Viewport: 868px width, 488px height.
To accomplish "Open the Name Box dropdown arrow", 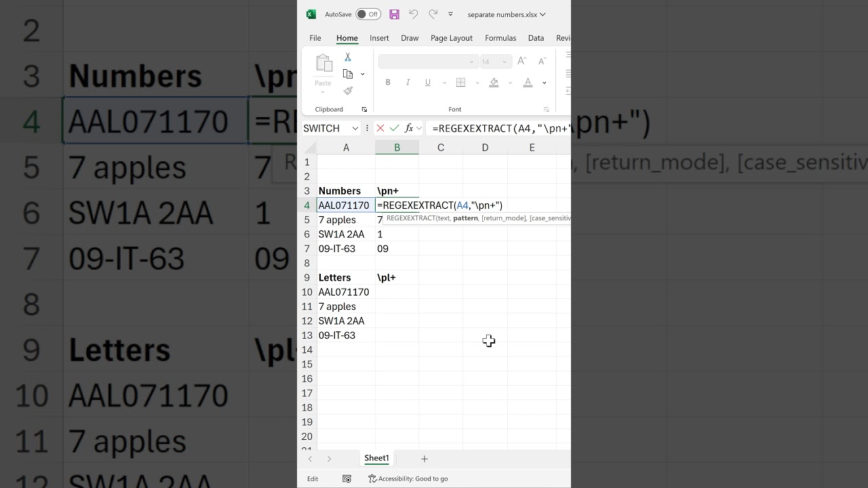I will pos(355,128).
